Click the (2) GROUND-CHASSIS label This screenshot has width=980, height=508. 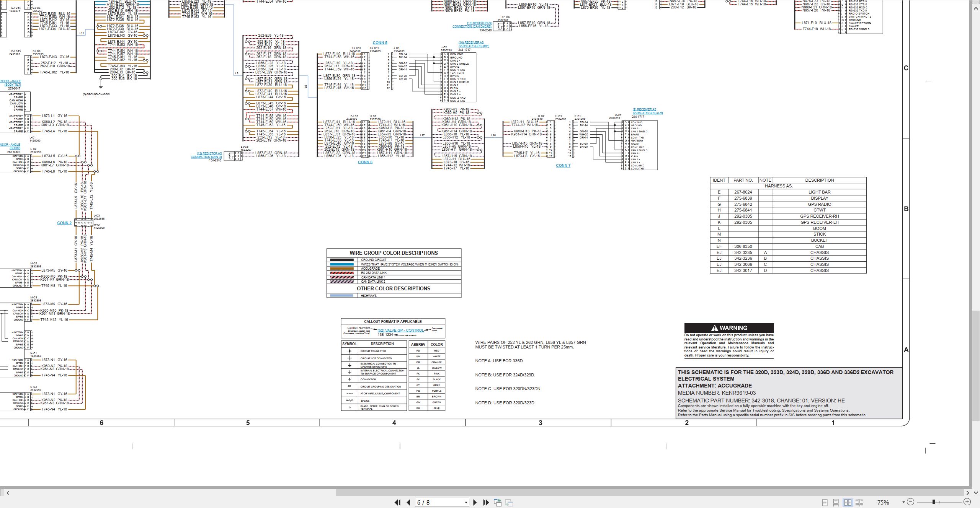point(96,94)
